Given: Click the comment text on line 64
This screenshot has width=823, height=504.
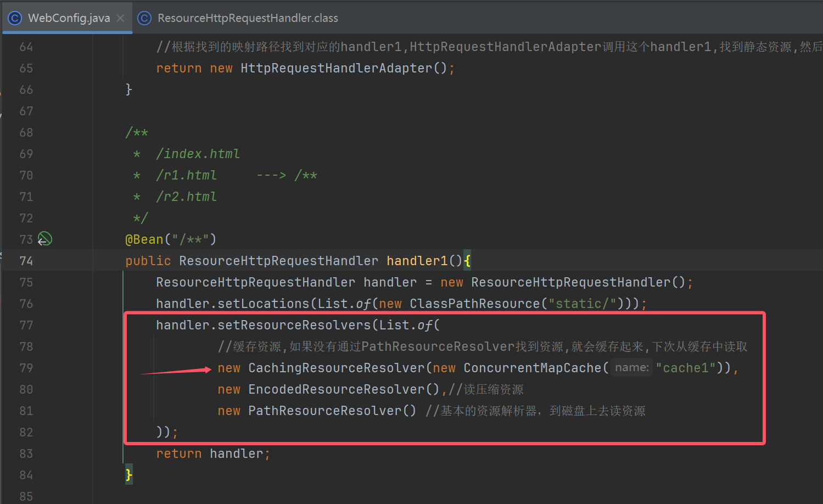Looking at the screenshot, I should coord(489,47).
